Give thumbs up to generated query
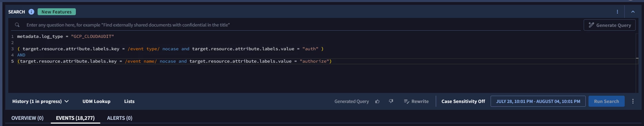644x126 pixels. pos(378,101)
